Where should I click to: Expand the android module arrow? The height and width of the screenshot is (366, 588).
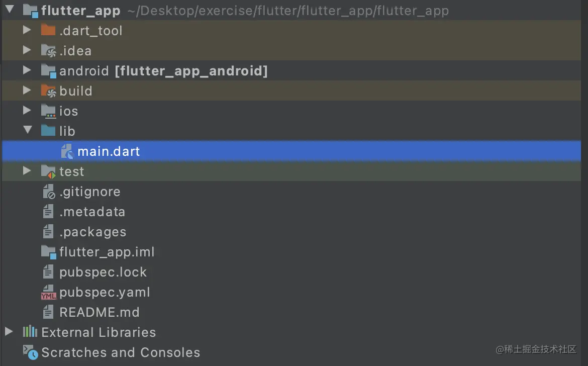[x=27, y=71]
